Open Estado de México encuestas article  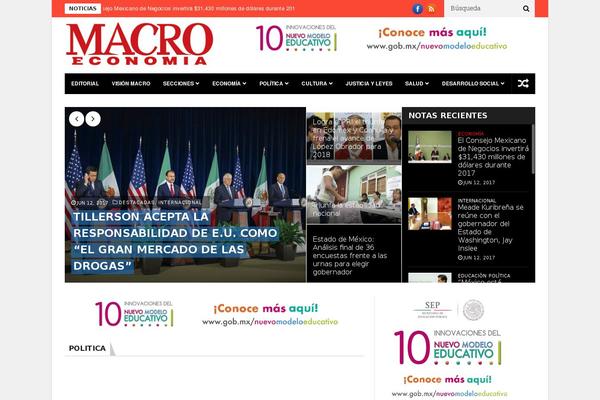350,255
